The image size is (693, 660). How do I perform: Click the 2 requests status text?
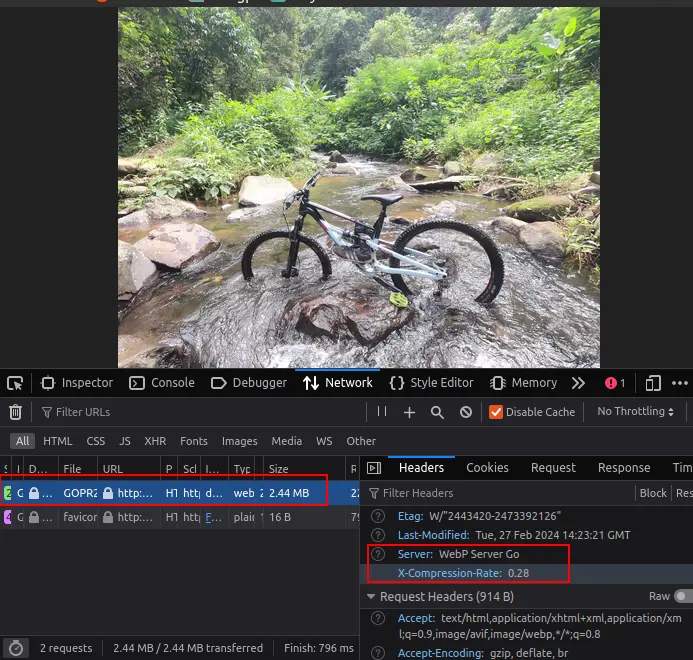tap(66, 648)
